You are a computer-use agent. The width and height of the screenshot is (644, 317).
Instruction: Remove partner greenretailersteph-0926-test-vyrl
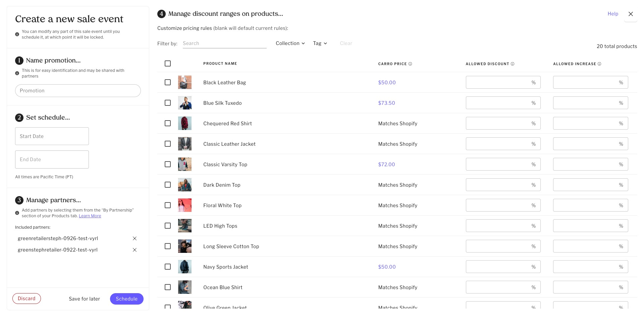click(x=135, y=238)
